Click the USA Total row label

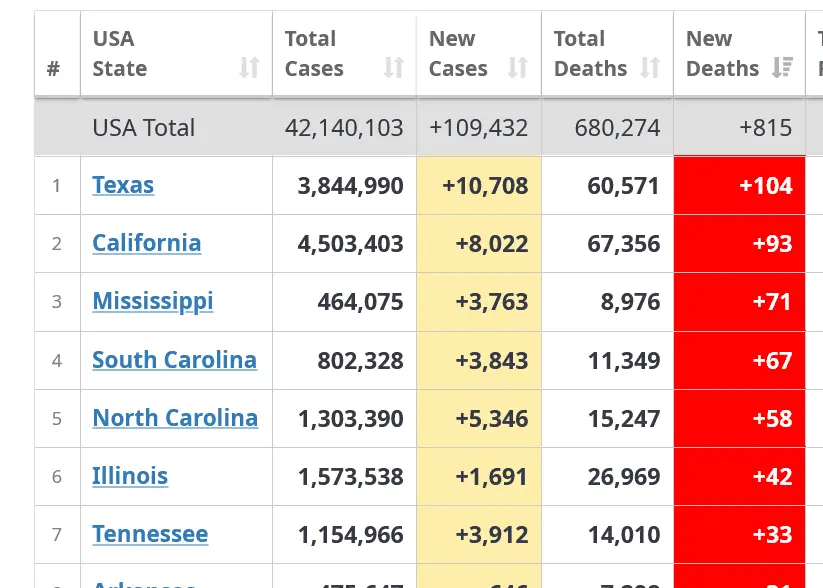click(144, 128)
